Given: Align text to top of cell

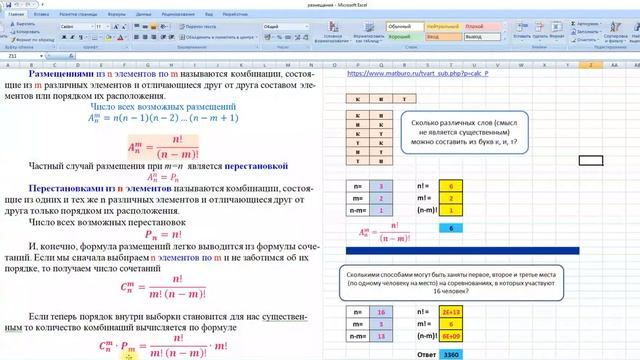Looking at the screenshot, I should (136, 27).
